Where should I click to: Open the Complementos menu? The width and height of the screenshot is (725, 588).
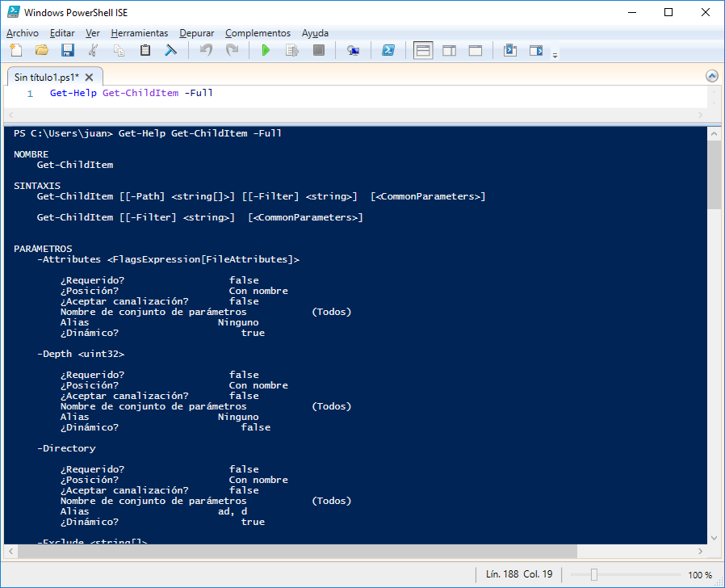[x=258, y=33]
